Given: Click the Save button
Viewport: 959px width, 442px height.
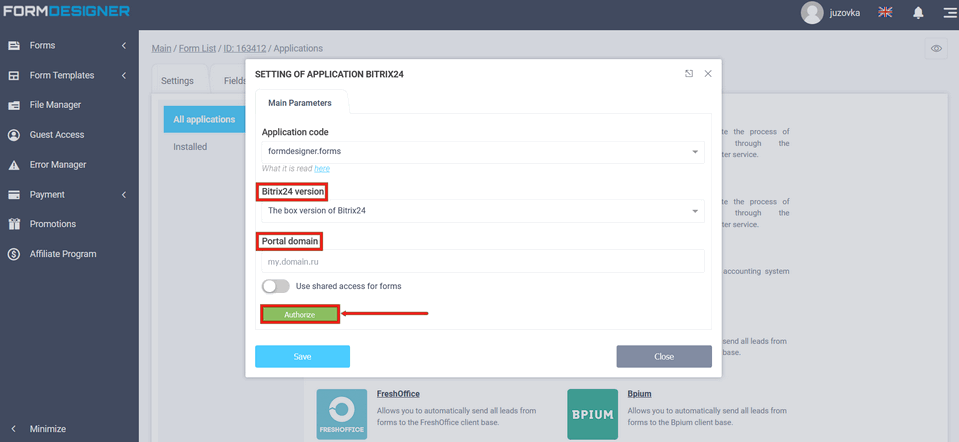Looking at the screenshot, I should pos(302,356).
